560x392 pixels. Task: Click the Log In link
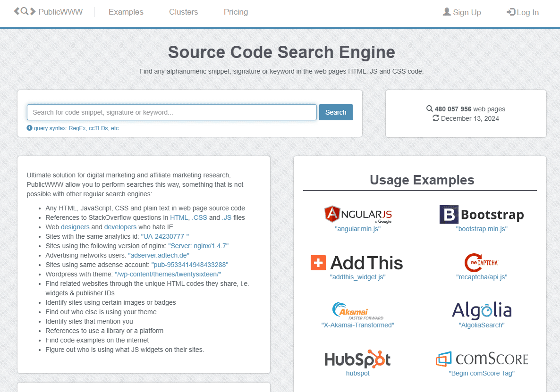pos(523,12)
